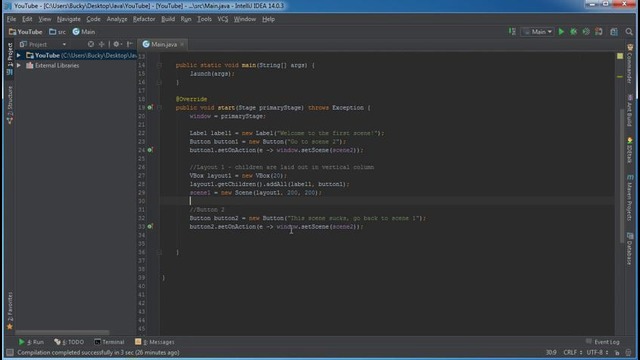Image resolution: width=640 pixels, height=360 pixels.
Task: Change UTF-8 file encoding in status bar
Action: coord(598,352)
